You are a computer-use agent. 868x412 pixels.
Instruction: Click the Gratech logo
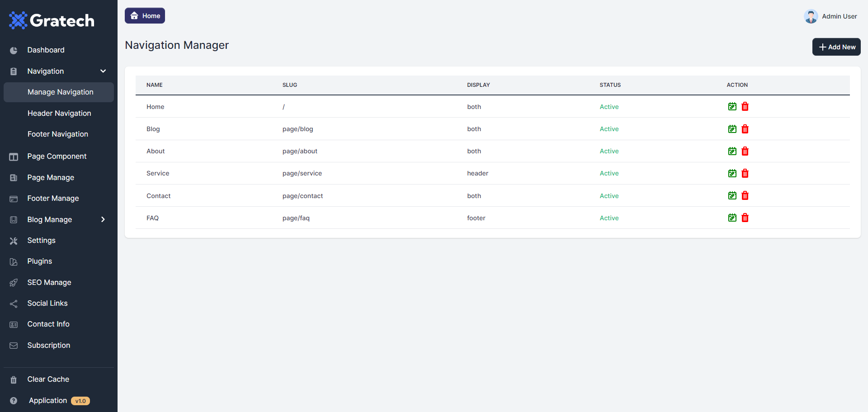pos(52,20)
